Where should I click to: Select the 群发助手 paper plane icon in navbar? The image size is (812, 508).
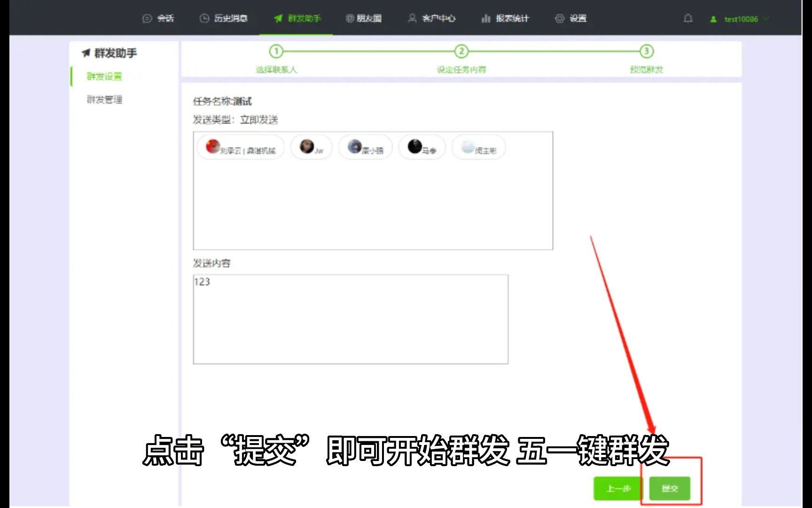point(277,18)
